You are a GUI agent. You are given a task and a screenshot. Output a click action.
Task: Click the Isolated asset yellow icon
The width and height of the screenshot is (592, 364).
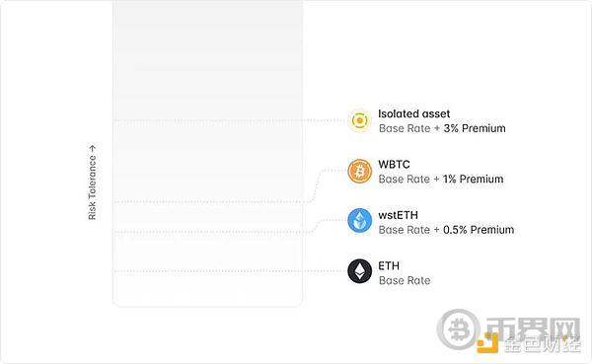click(x=359, y=120)
